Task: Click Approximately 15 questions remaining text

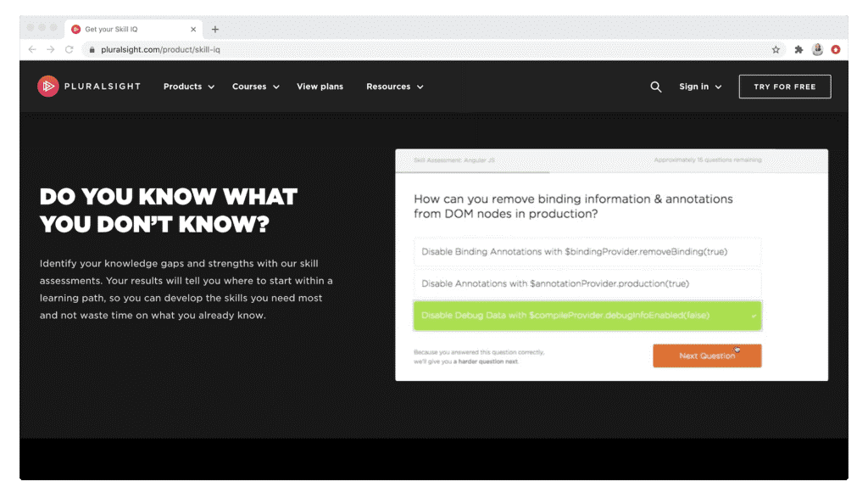Action: click(708, 160)
